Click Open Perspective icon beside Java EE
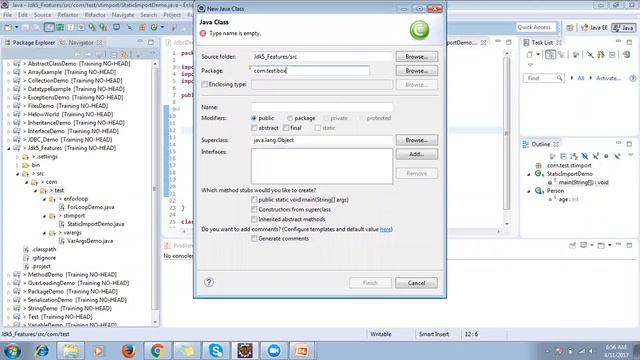Screen dimensions: 640x360 tap(570, 27)
